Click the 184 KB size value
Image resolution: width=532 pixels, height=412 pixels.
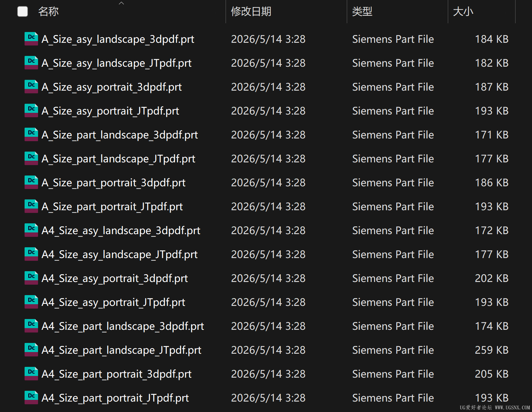pos(492,39)
